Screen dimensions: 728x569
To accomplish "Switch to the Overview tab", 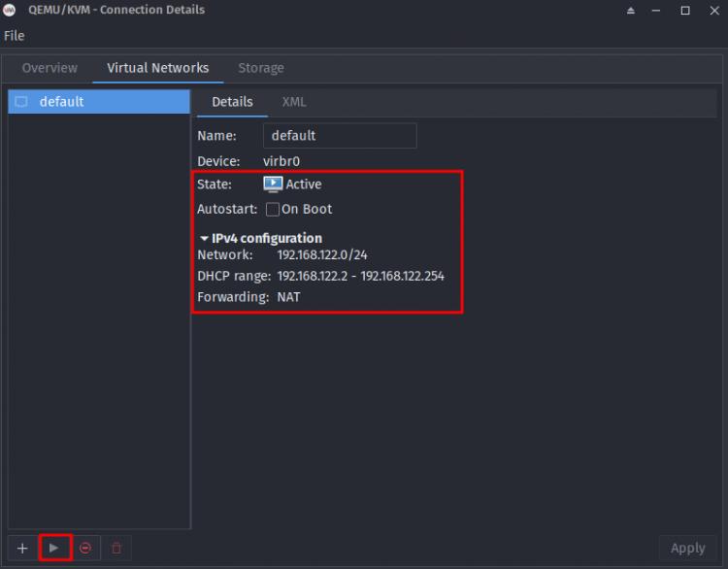I will tap(50, 68).
